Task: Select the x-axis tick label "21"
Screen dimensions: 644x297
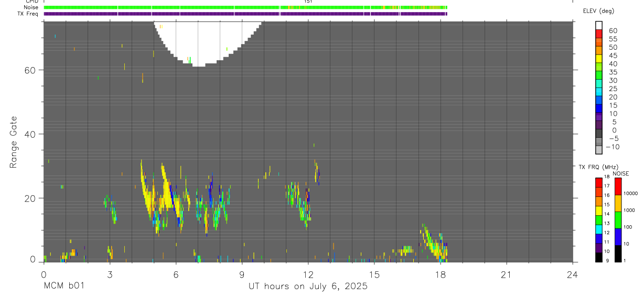Action: [x=507, y=274]
